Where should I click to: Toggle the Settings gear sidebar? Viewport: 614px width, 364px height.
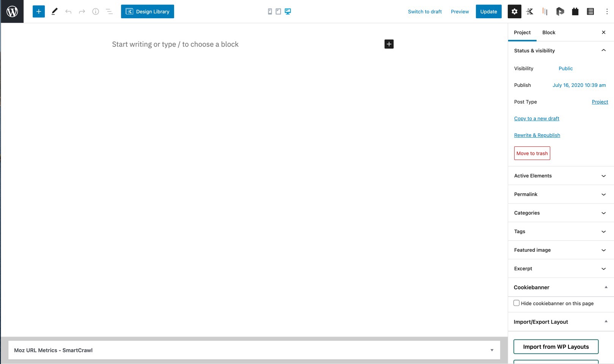coord(514,11)
